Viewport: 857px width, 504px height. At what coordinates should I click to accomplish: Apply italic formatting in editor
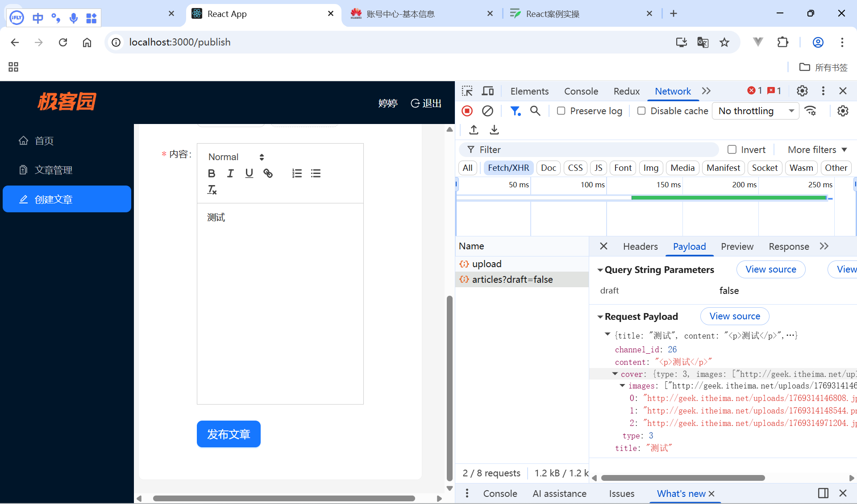click(x=230, y=174)
